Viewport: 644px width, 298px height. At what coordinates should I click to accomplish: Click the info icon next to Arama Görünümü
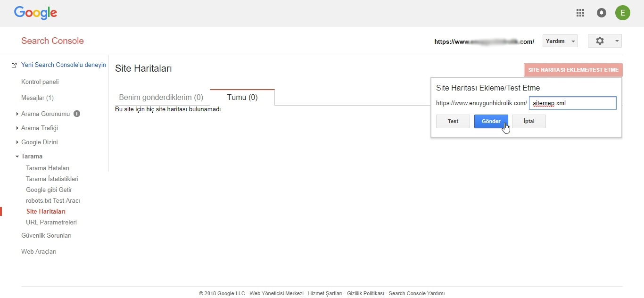(x=77, y=114)
